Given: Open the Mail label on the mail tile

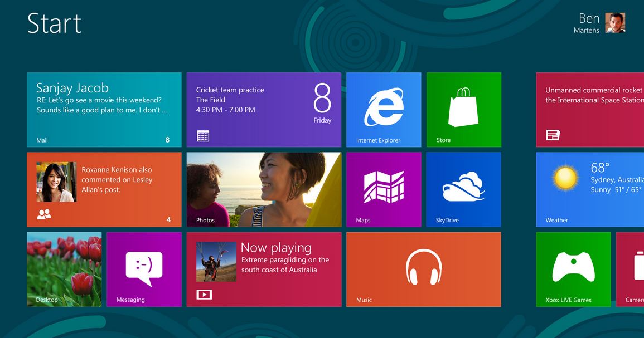Looking at the screenshot, I should [x=42, y=140].
